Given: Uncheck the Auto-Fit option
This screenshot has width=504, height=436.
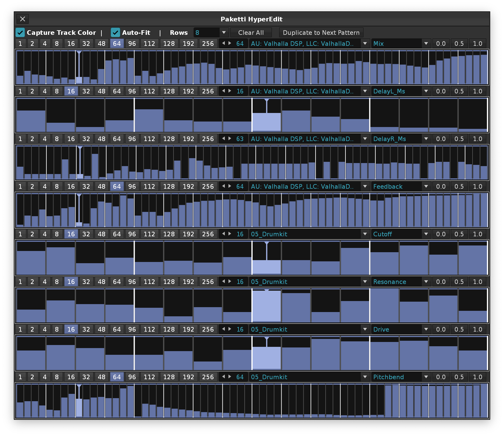Looking at the screenshot, I should point(115,32).
